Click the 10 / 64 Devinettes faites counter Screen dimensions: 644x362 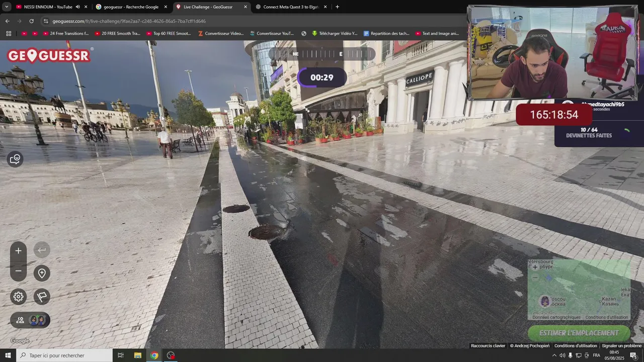coord(589,133)
